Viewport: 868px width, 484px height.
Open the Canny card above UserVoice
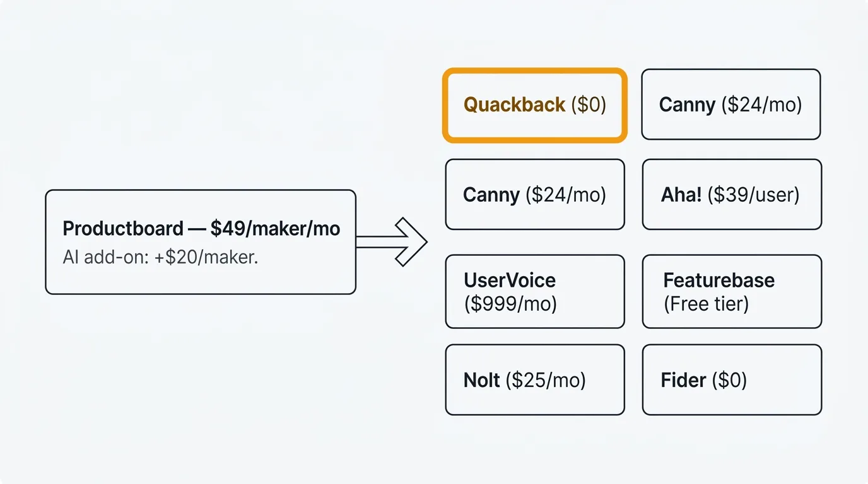coord(534,195)
